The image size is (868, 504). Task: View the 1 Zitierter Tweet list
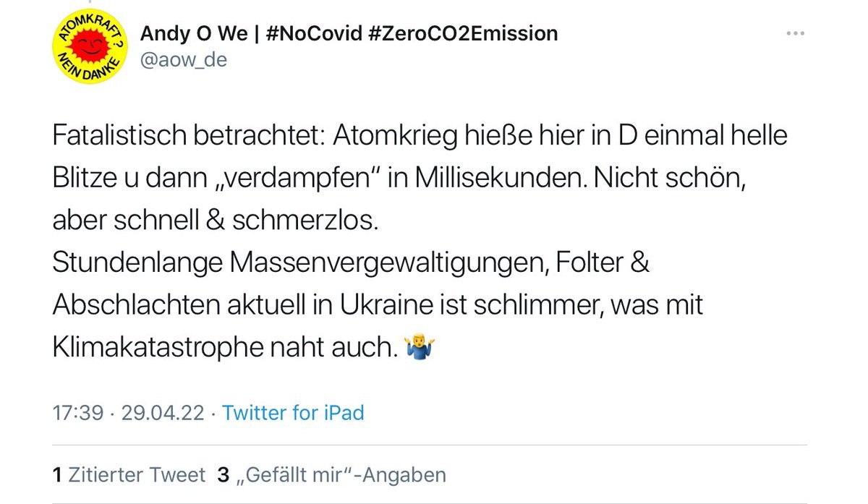[129, 475]
